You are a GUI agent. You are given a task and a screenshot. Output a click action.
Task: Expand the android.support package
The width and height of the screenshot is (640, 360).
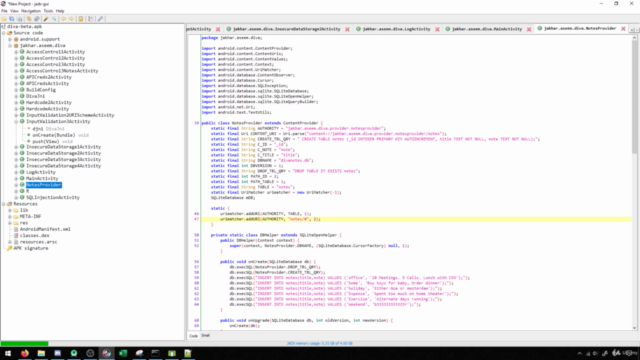(10, 40)
